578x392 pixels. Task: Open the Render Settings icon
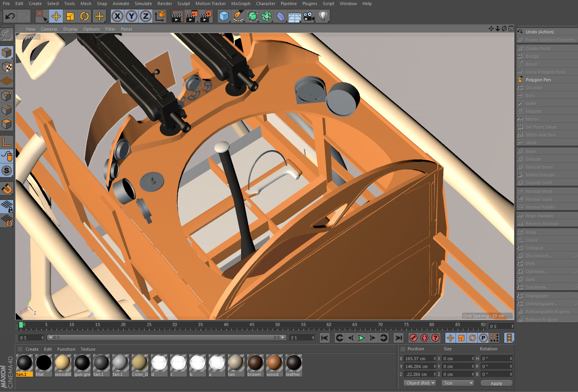pyautogui.click(x=206, y=16)
